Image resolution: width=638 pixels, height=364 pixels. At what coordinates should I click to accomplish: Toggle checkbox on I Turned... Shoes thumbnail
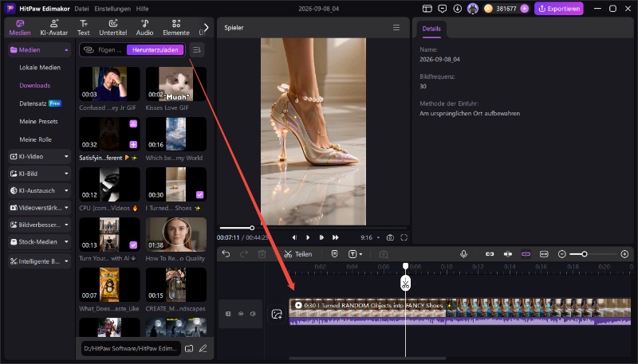(x=200, y=195)
